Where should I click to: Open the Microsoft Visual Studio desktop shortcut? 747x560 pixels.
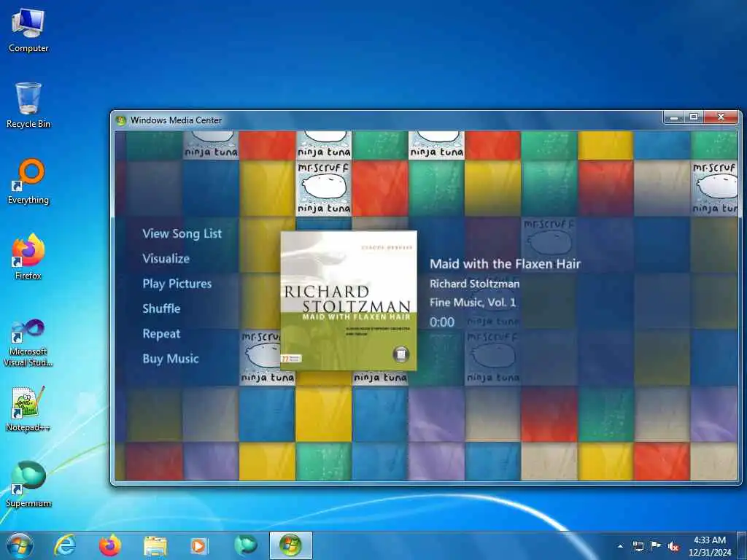click(x=28, y=343)
